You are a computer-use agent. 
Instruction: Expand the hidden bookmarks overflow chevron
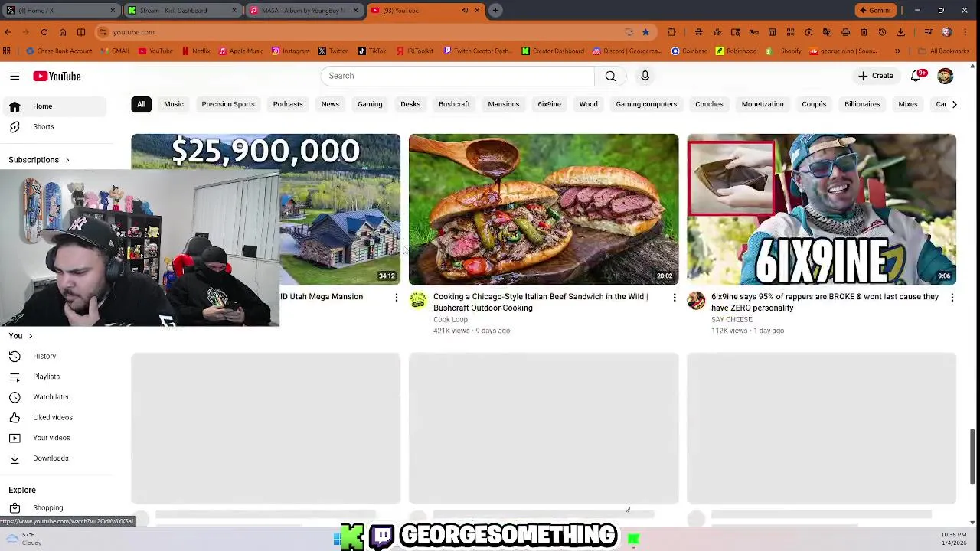(898, 51)
